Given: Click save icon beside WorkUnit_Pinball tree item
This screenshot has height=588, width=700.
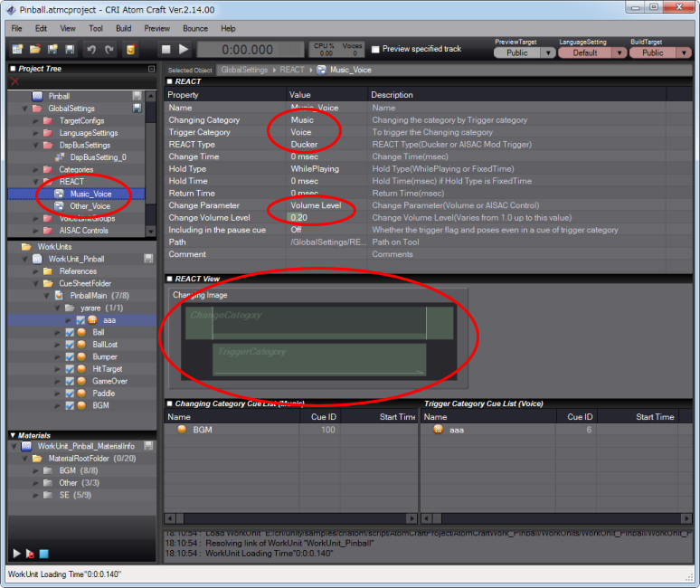Looking at the screenshot, I should 147,259.
